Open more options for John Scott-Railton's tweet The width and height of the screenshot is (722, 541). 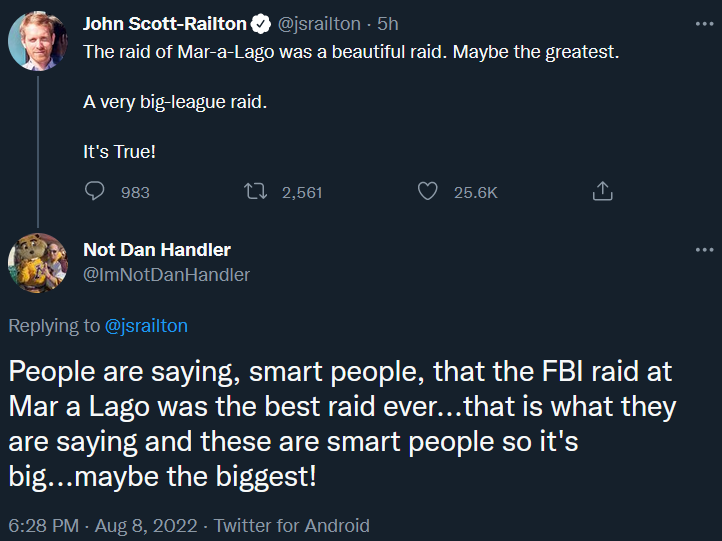tap(704, 24)
